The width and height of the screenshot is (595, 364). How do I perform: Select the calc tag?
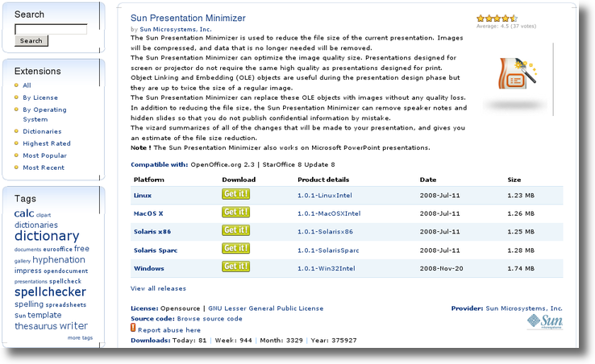pos(24,213)
